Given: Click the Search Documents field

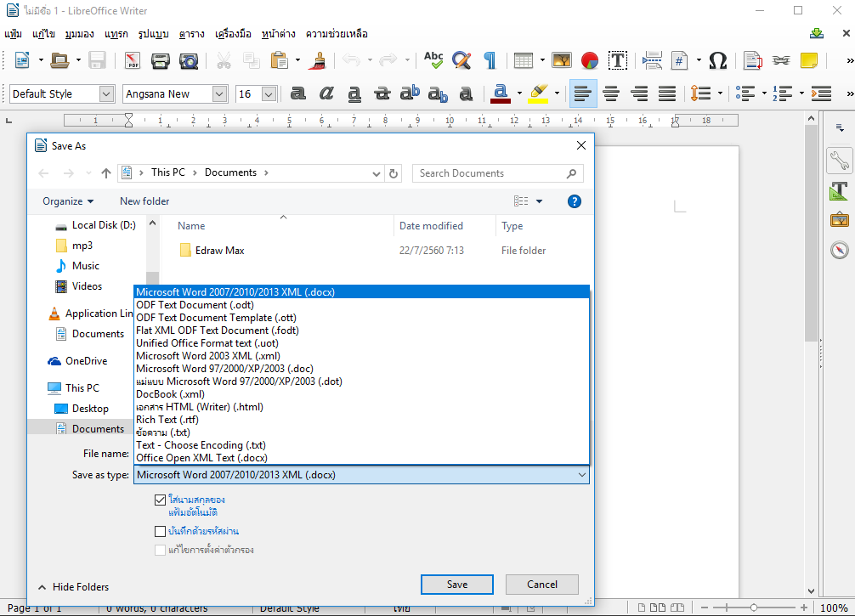Looking at the screenshot, I should 498,173.
